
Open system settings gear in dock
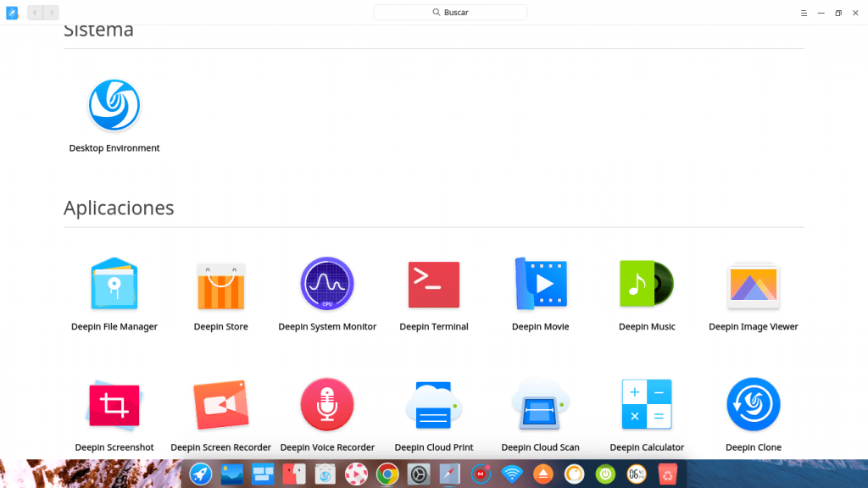tap(419, 474)
